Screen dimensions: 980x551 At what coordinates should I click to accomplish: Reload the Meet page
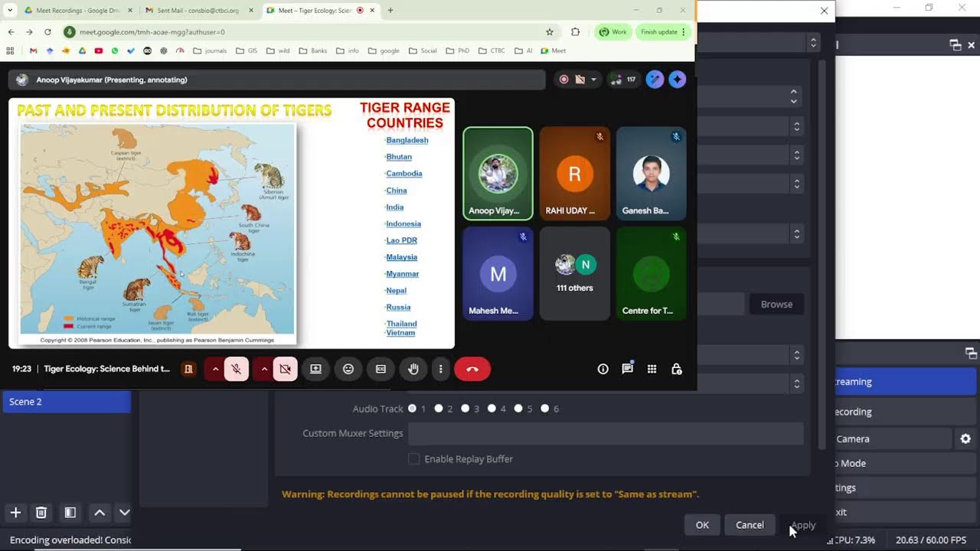[47, 32]
